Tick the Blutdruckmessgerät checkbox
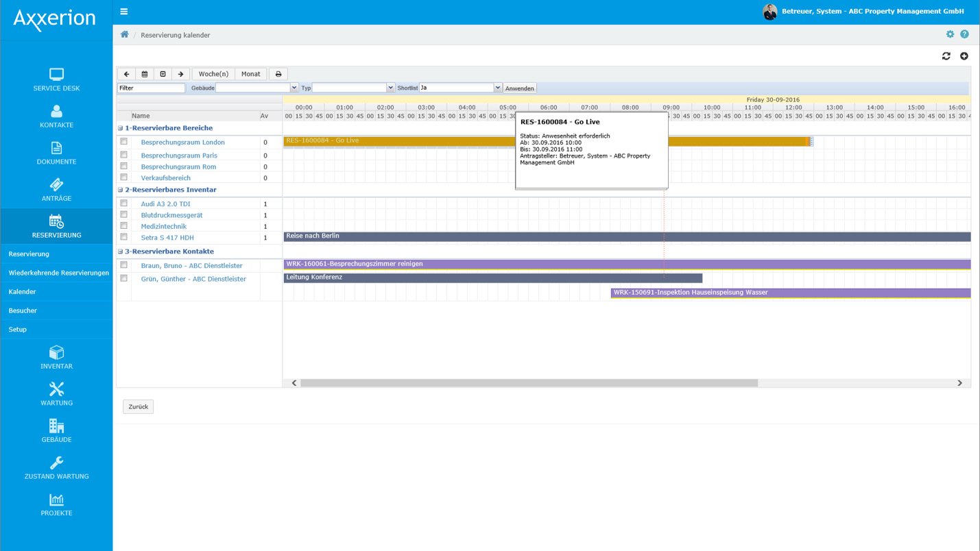 click(124, 215)
